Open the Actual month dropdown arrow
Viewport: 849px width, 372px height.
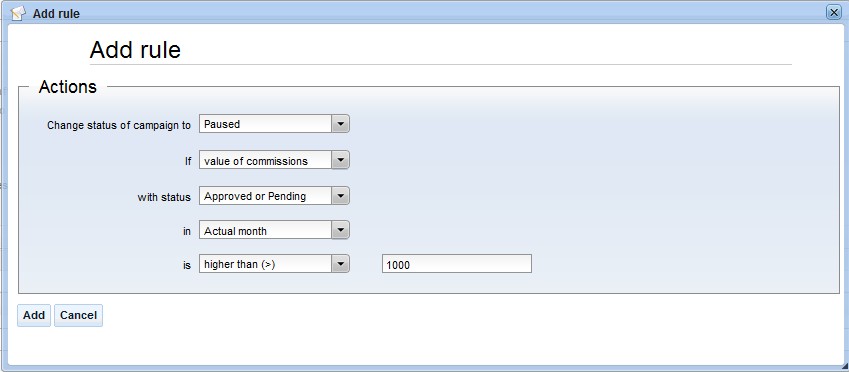coord(340,230)
